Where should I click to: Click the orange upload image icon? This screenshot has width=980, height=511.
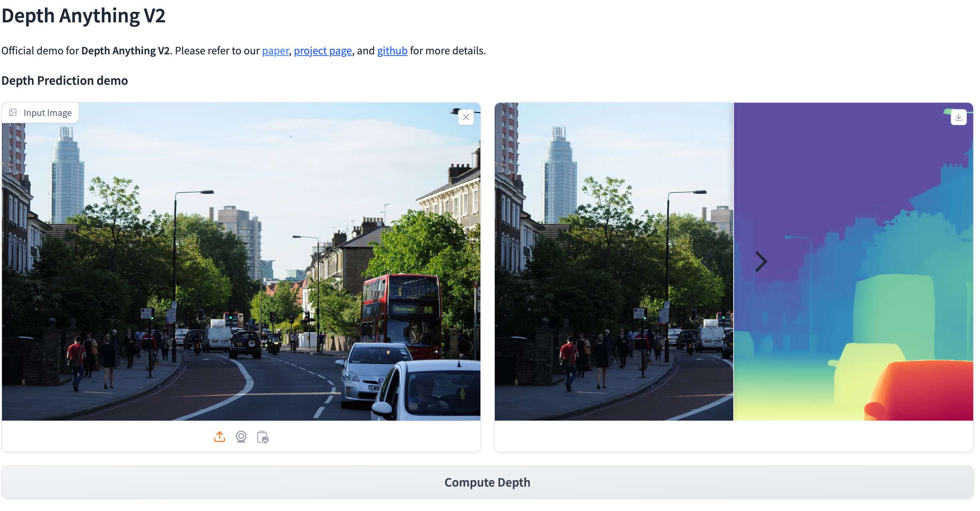[x=220, y=437]
